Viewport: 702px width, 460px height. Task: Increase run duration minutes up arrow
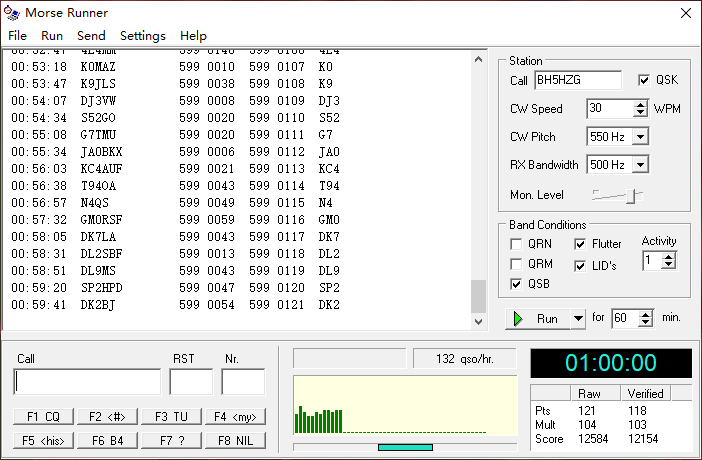(646, 314)
